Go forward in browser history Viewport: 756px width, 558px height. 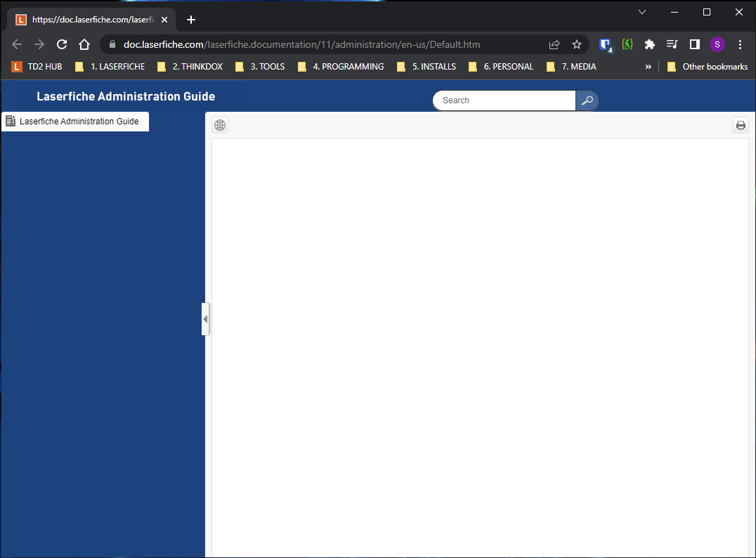point(39,44)
